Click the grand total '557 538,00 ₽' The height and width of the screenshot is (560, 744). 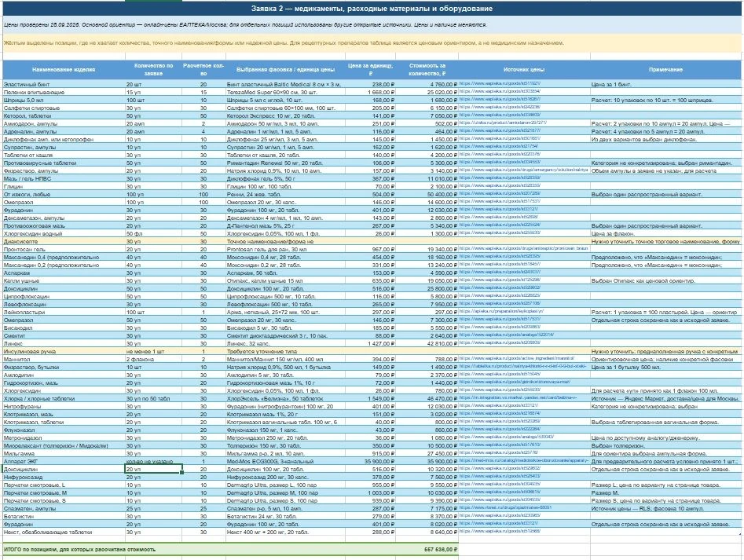coord(427,550)
